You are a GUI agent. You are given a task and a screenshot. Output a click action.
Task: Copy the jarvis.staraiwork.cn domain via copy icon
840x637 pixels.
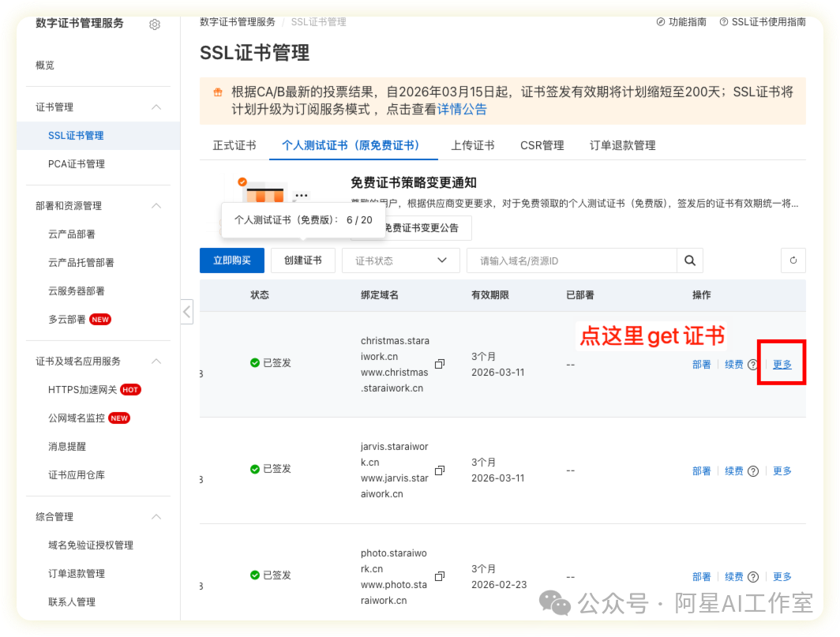[x=440, y=470]
